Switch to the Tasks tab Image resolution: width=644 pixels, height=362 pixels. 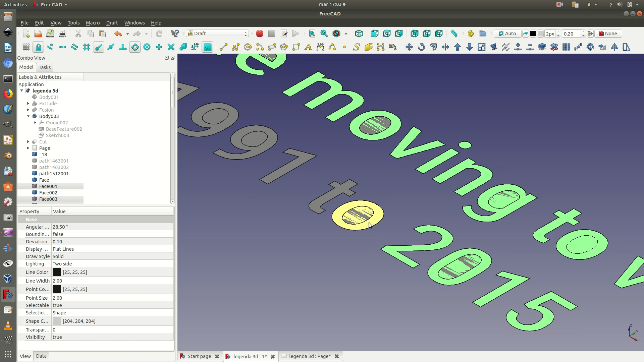(x=45, y=67)
